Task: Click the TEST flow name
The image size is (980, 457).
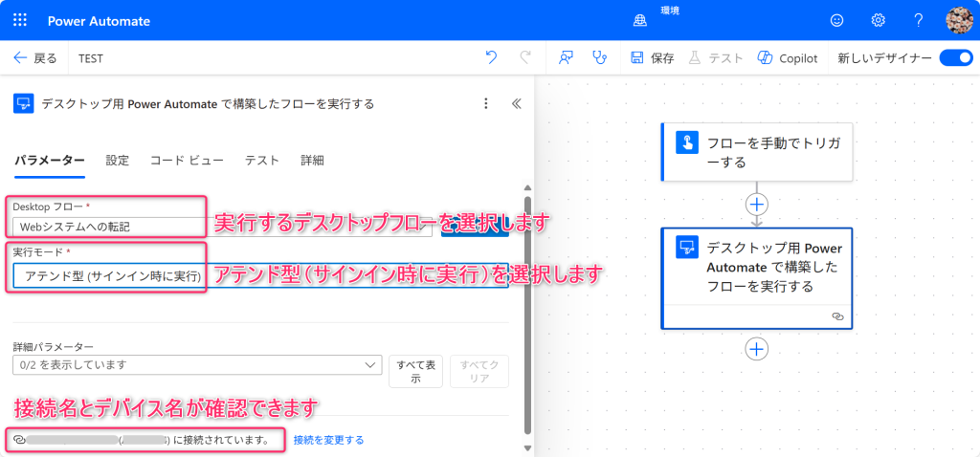Action: pyautogui.click(x=91, y=58)
